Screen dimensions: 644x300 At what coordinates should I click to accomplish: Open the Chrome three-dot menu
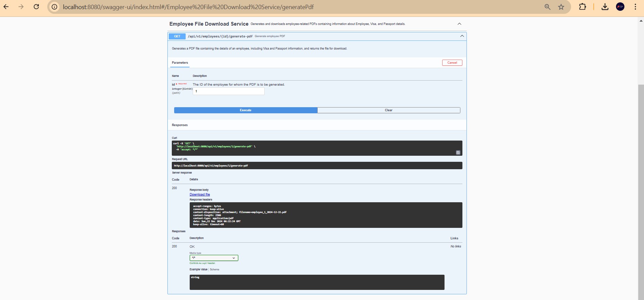pos(635,7)
